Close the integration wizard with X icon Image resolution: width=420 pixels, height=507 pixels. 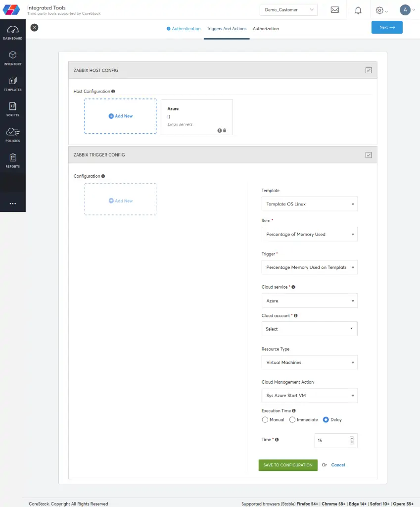click(x=34, y=28)
